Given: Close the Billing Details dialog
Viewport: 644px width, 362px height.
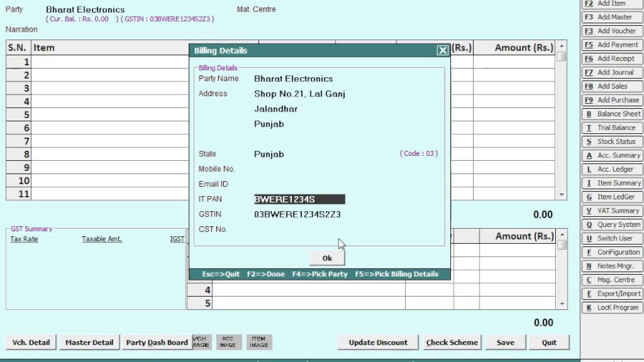Looking at the screenshot, I should coord(442,50).
